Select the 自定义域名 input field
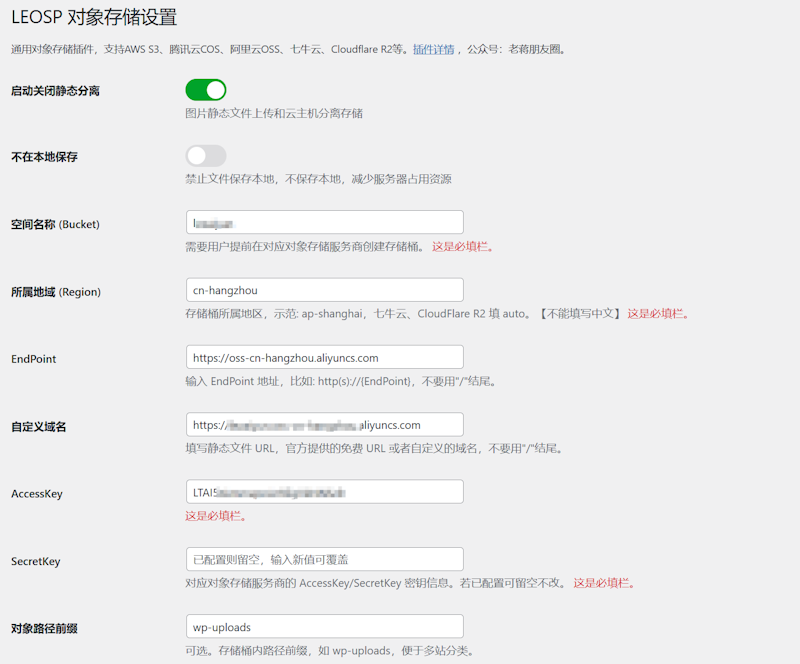This screenshot has height=664, width=800. (324, 425)
